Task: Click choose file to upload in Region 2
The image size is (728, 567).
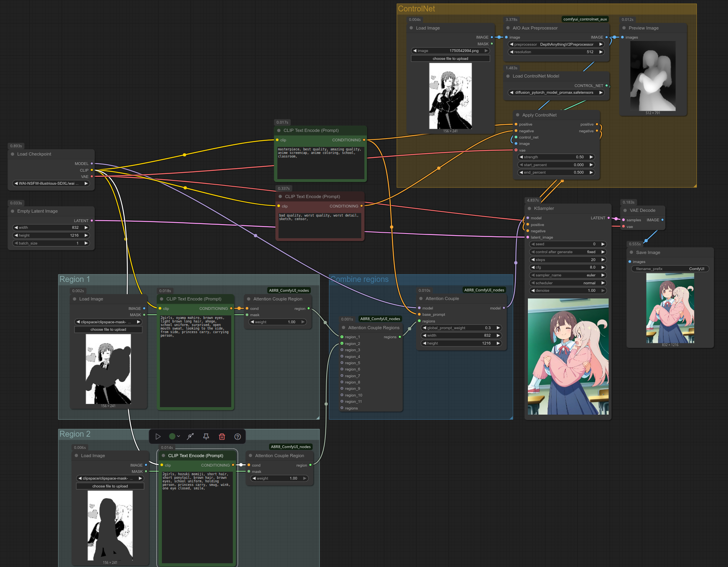Action: click(110, 486)
